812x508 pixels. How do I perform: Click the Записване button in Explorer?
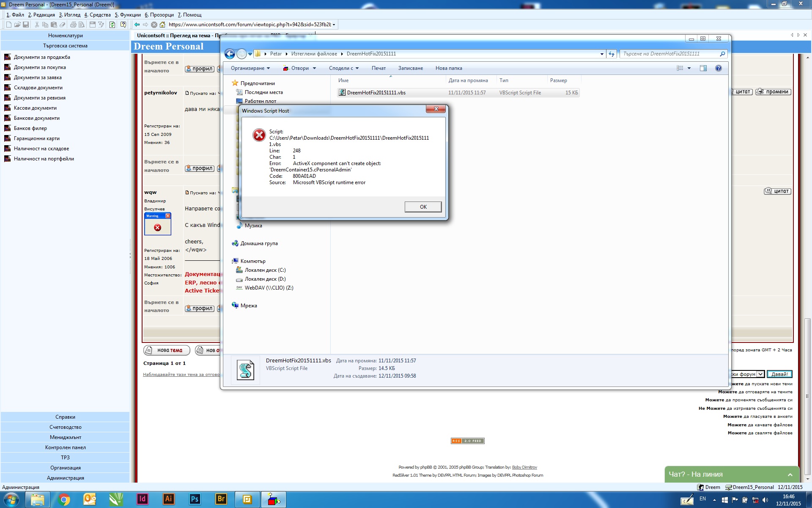pos(410,68)
